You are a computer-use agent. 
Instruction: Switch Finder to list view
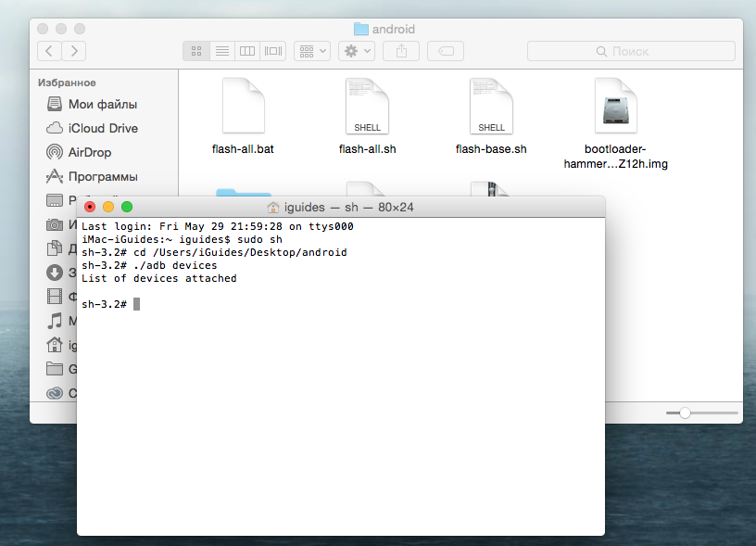[221, 51]
